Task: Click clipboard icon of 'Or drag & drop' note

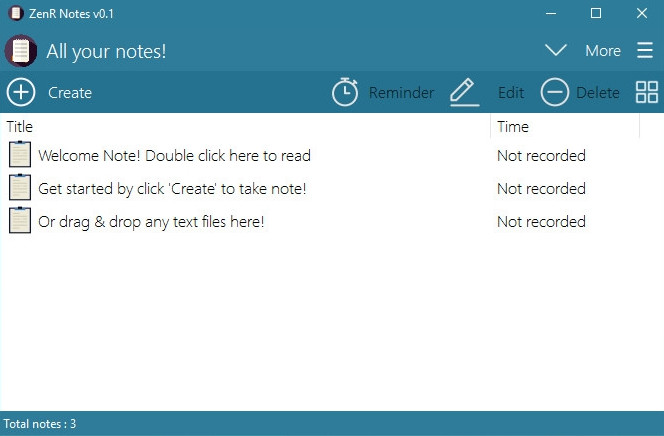Action: click(x=20, y=220)
